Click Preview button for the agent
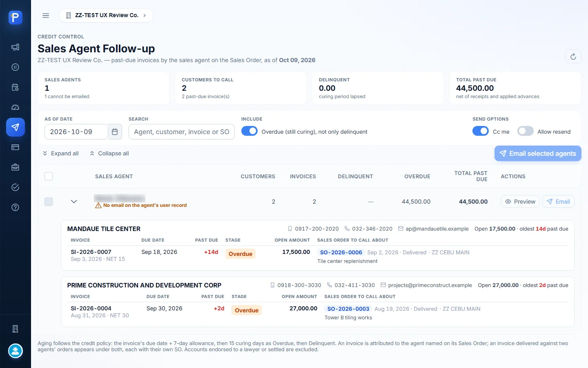This screenshot has height=368, width=588. 520,202
